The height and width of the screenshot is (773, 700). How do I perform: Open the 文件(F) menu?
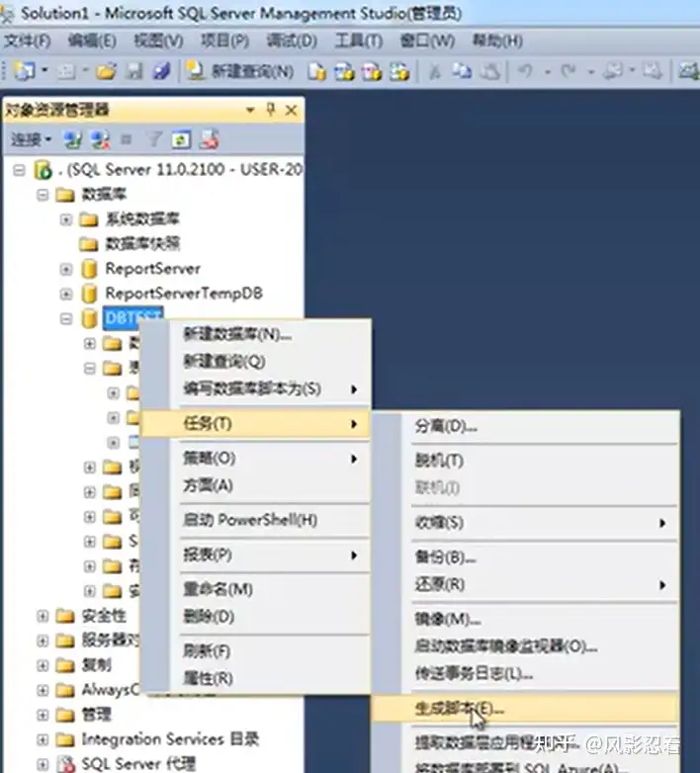pos(27,41)
